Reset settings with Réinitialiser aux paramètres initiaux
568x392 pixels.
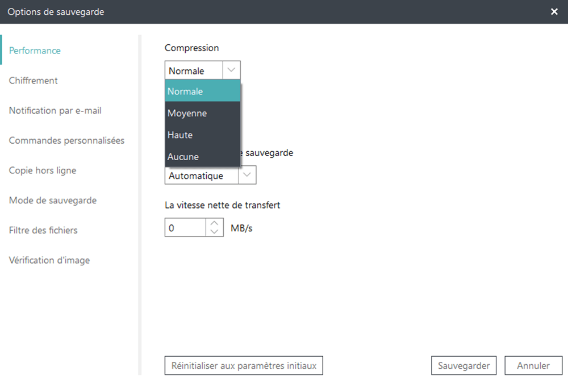click(243, 365)
